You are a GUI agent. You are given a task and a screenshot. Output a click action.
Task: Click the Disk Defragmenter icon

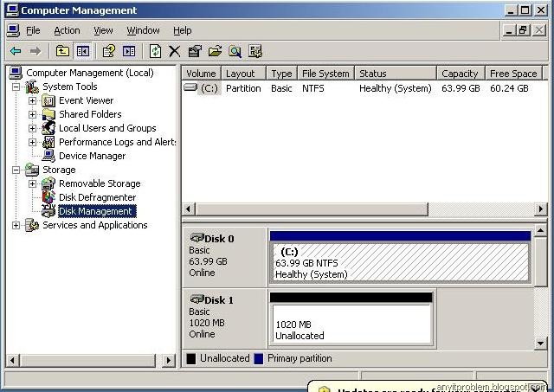coord(48,197)
